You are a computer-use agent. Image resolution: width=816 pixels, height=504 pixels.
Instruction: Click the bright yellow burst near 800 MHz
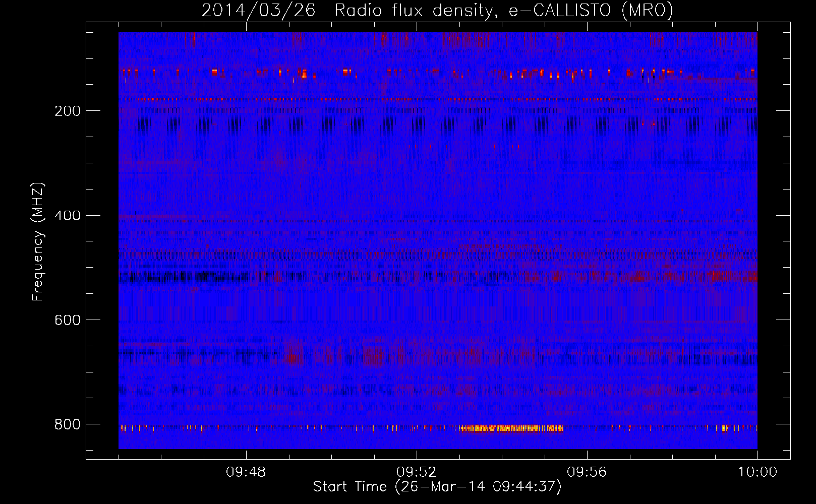(x=511, y=429)
